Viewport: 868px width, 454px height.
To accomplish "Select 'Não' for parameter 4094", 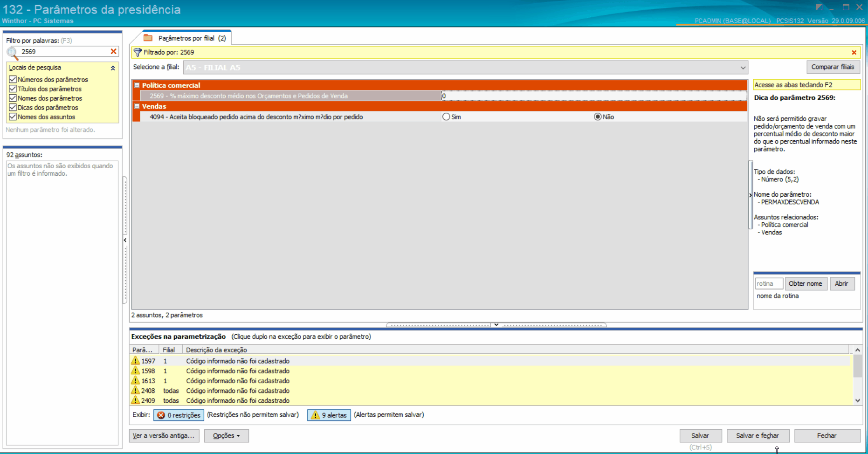I will pyautogui.click(x=598, y=117).
